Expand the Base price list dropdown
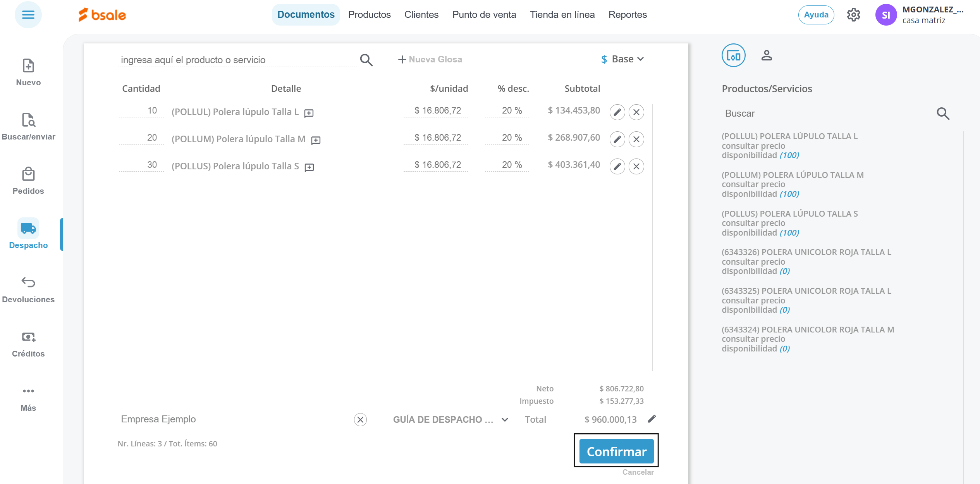980x484 pixels. point(623,59)
